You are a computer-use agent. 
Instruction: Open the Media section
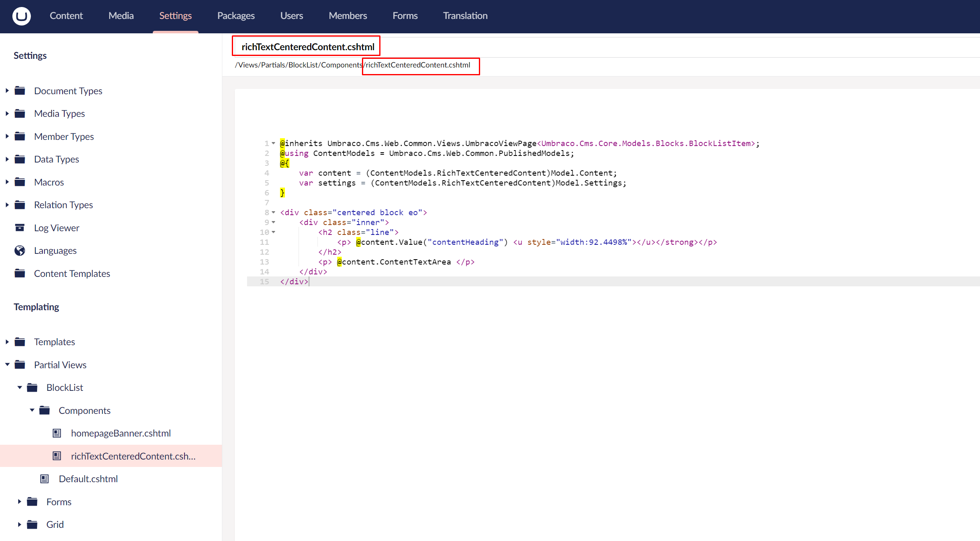tap(121, 16)
